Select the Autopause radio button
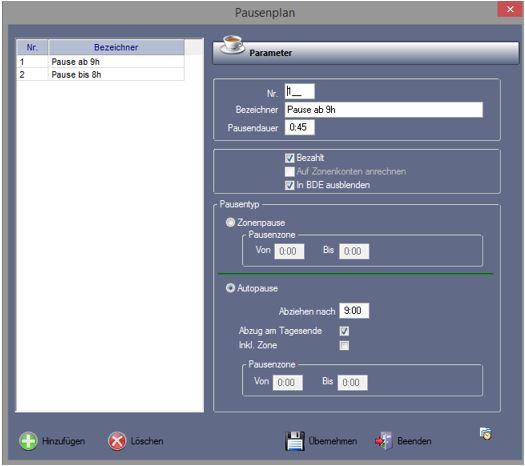525x466 pixels. (x=230, y=288)
